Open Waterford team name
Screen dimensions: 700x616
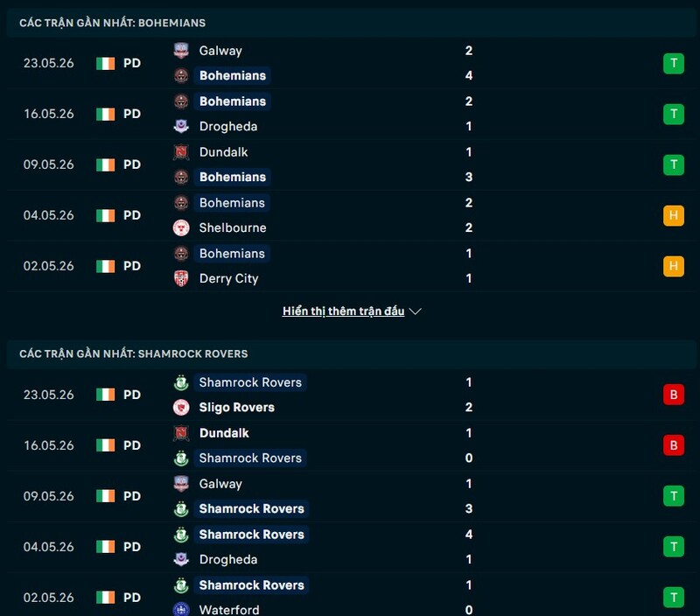click(229, 610)
